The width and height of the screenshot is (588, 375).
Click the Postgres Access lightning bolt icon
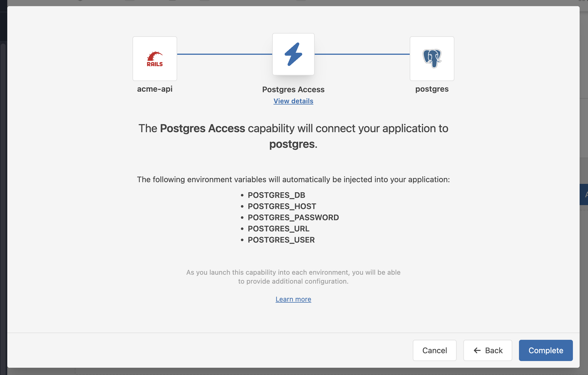[293, 54]
